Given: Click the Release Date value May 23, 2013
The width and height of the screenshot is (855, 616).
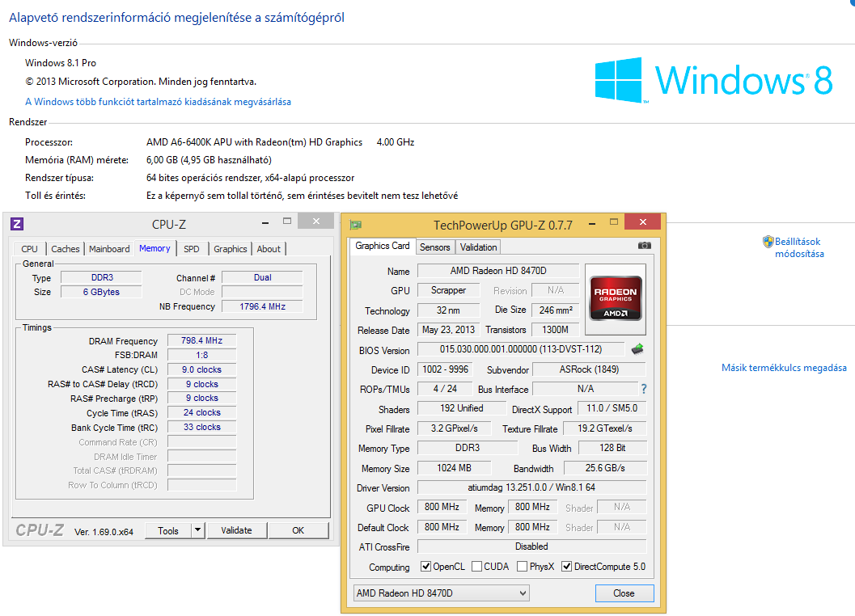Looking at the screenshot, I should pyautogui.click(x=449, y=330).
